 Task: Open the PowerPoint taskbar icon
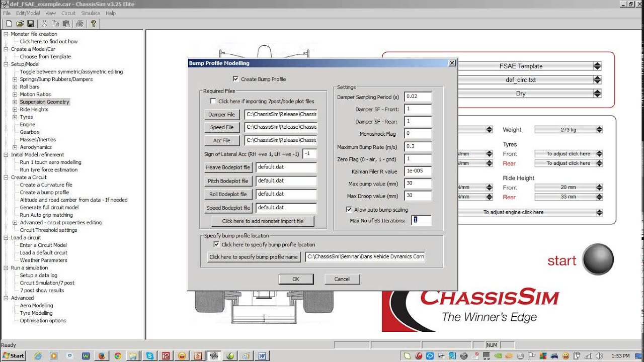[x=198, y=355]
